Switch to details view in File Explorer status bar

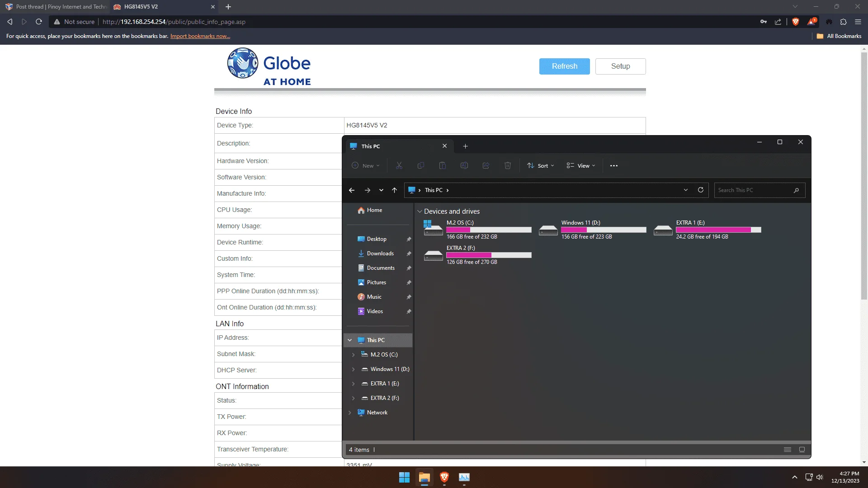[x=788, y=450]
